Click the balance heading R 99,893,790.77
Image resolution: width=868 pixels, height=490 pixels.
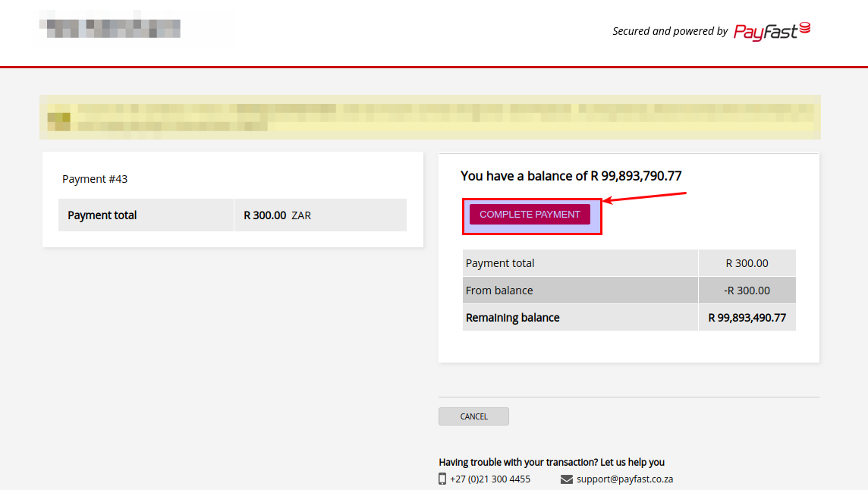click(x=571, y=176)
